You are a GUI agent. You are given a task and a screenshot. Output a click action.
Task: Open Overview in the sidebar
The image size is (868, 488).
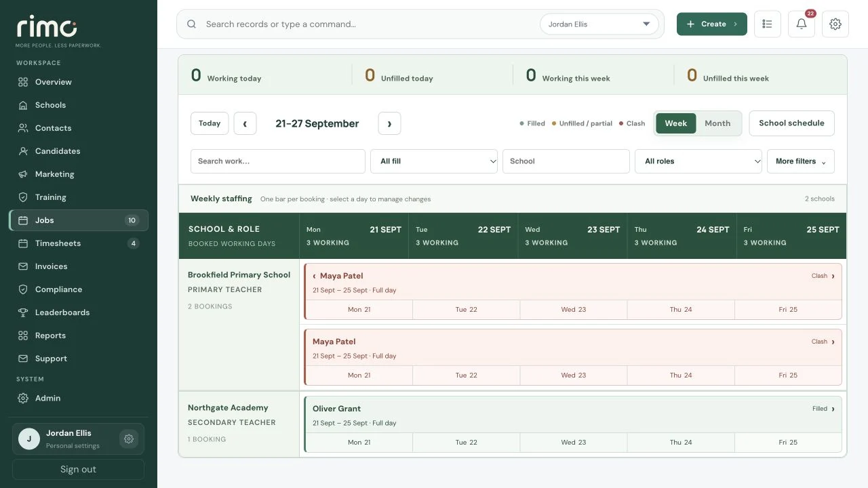pyautogui.click(x=79, y=82)
